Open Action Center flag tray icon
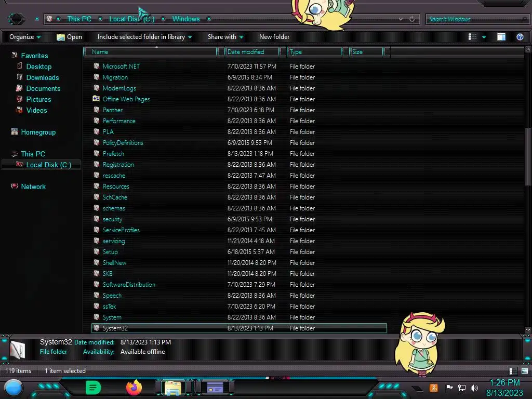532x399 pixels. pos(449,388)
